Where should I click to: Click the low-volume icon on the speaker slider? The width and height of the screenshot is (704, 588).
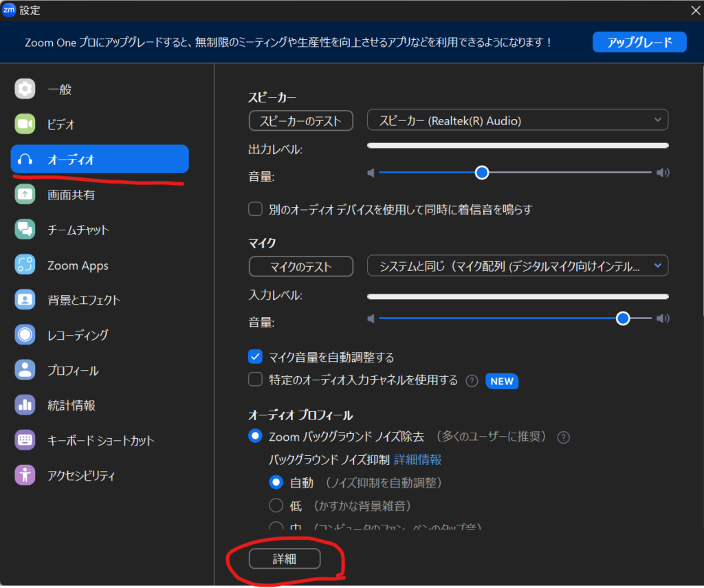point(371,173)
